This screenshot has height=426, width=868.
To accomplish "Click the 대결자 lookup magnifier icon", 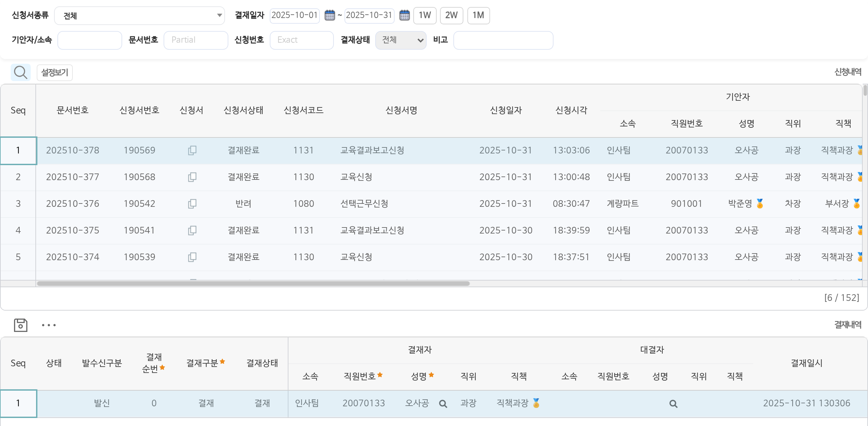I will (x=673, y=403).
